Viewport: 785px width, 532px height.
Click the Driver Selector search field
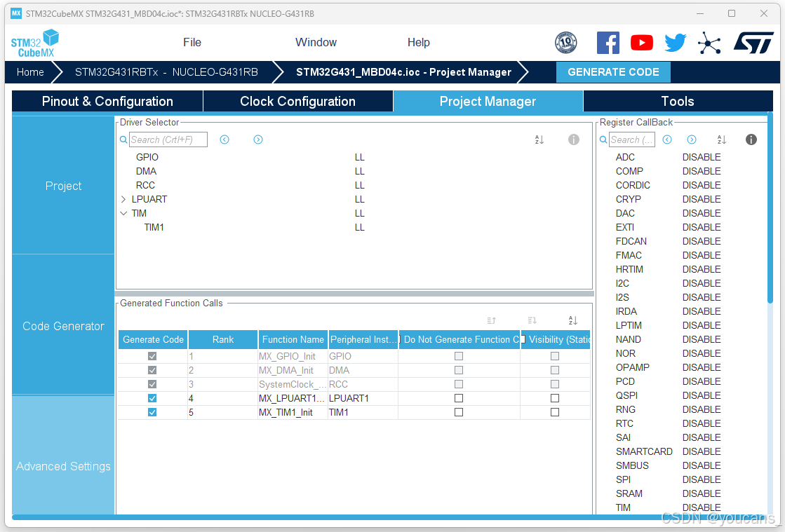(168, 139)
